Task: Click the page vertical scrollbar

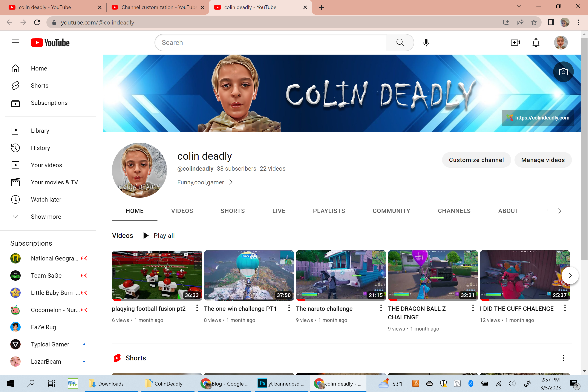Action: pyautogui.click(x=584, y=149)
